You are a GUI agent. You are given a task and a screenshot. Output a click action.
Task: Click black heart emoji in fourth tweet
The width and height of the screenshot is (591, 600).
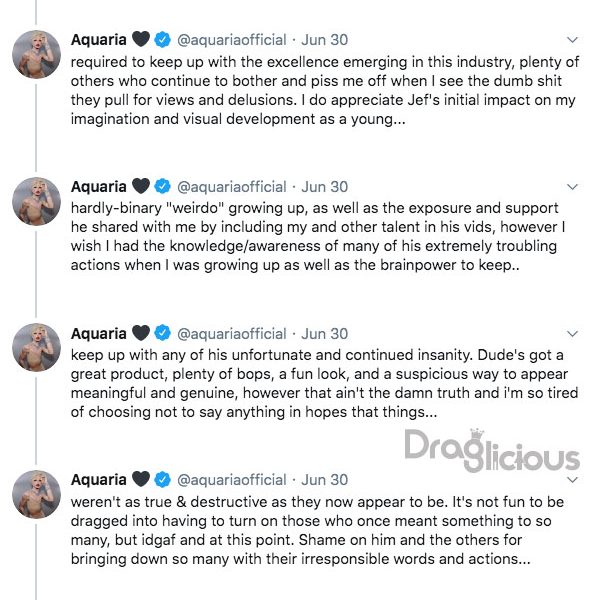[141, 479]
